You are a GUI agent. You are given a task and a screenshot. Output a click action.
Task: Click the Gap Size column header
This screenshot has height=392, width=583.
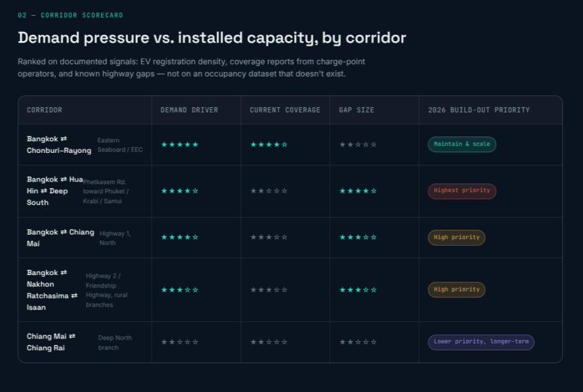(357, 110)
